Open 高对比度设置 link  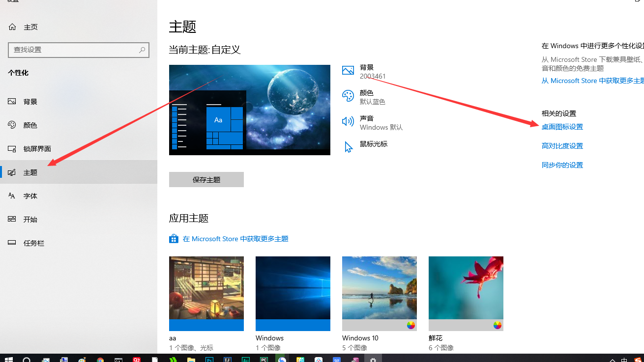(562, 146)
